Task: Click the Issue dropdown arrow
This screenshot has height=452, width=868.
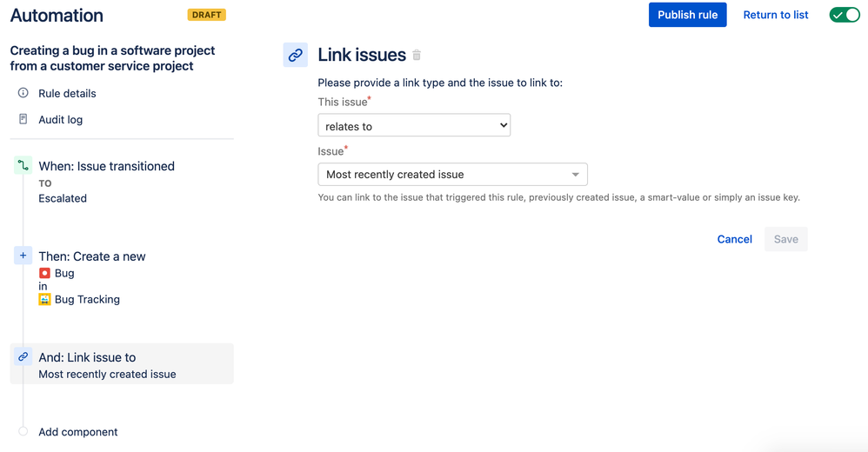Action: tap(575, 175)
